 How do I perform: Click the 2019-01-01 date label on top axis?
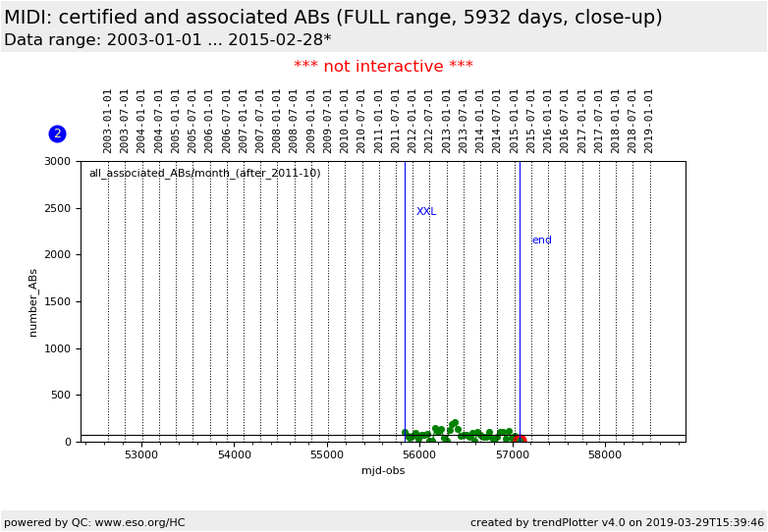tap(649, 120)
